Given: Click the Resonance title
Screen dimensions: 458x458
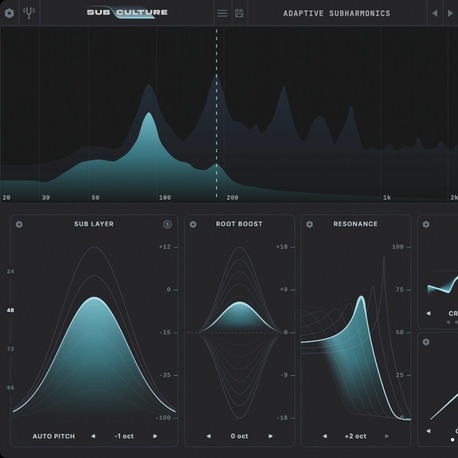Looking at the screenshot, I should [x=355, y=224].
